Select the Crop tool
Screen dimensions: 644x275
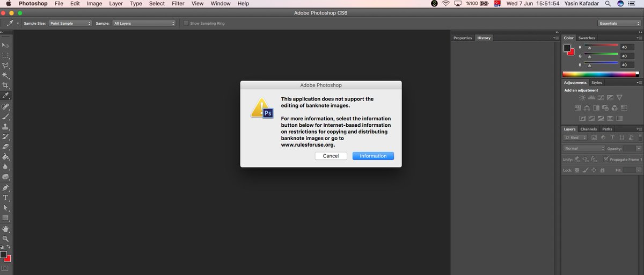5,86
